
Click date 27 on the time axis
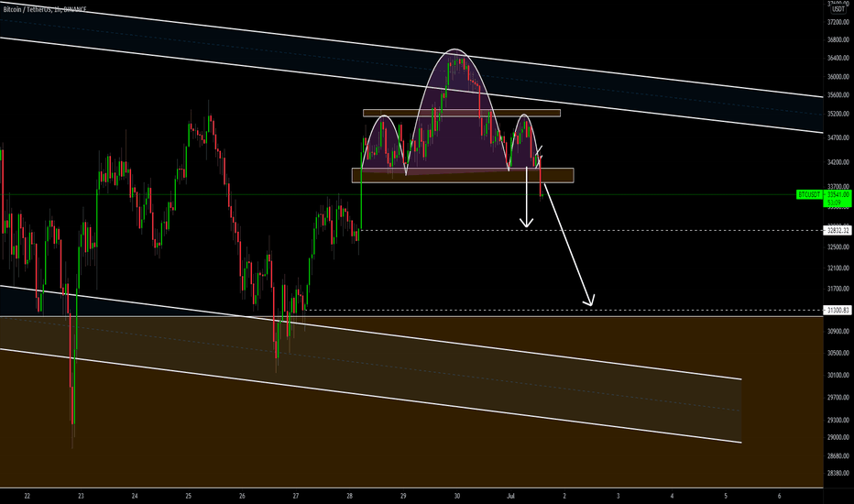click(296, 496)
